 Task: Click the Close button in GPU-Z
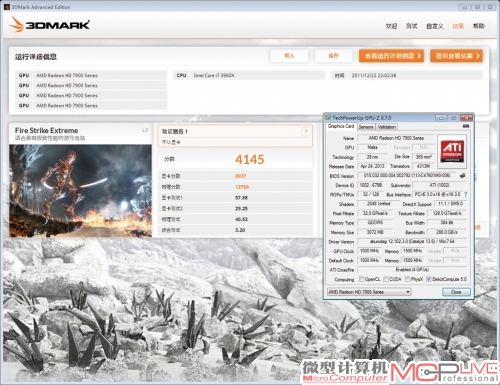point(456,292)
